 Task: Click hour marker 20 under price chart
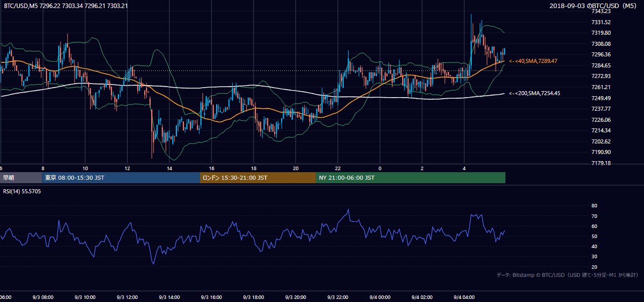pyautogui.click(x=295, y=168)
